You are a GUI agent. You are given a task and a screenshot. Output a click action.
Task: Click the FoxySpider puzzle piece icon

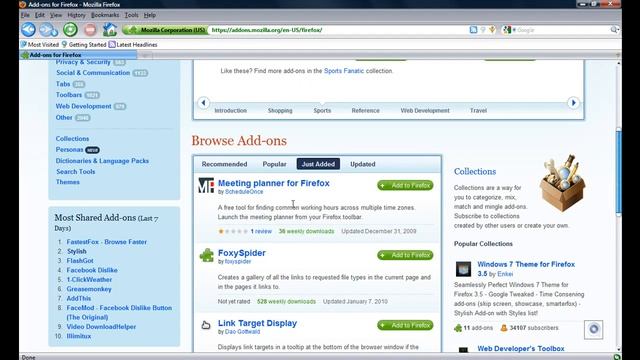coord(207,255)
